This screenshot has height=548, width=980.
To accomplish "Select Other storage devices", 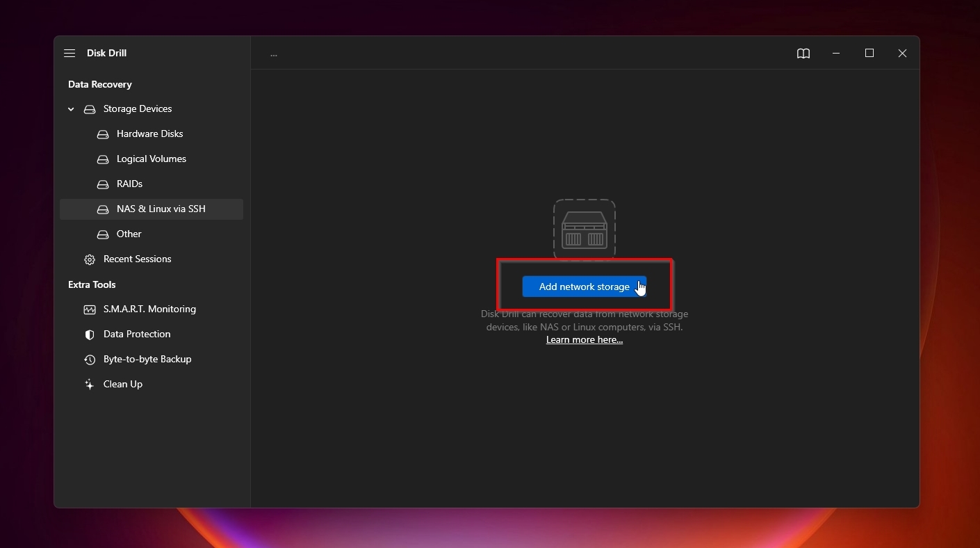I will point(129,234).
